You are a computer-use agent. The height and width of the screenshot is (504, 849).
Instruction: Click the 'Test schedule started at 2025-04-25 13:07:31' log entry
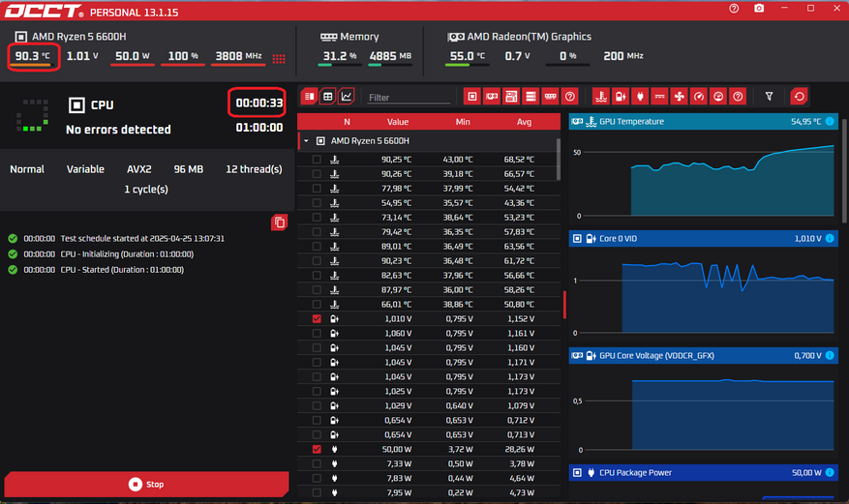click(x=142, y=239)
